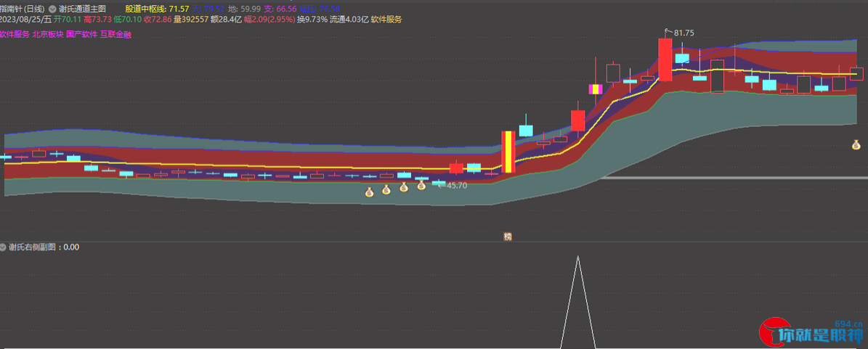Open the 互联金融 sector tag

115,34
